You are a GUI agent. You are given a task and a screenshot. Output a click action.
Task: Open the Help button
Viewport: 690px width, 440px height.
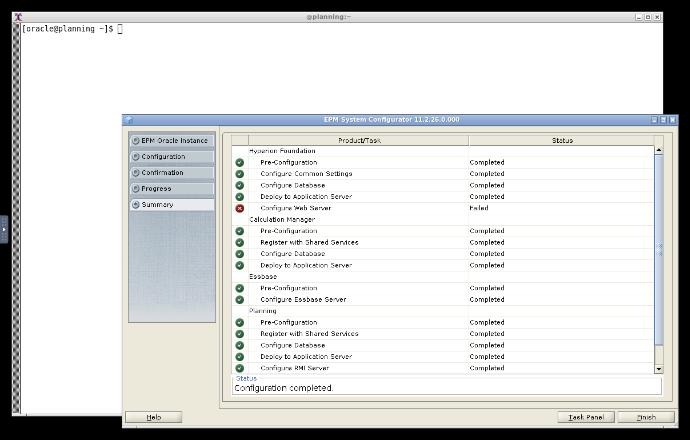[154, 417]
